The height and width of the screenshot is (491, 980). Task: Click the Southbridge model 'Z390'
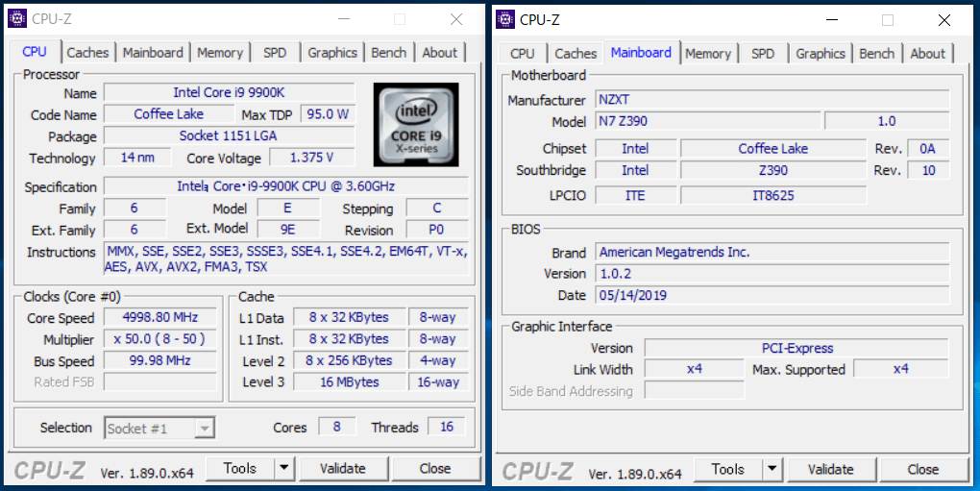click(773, 170)
